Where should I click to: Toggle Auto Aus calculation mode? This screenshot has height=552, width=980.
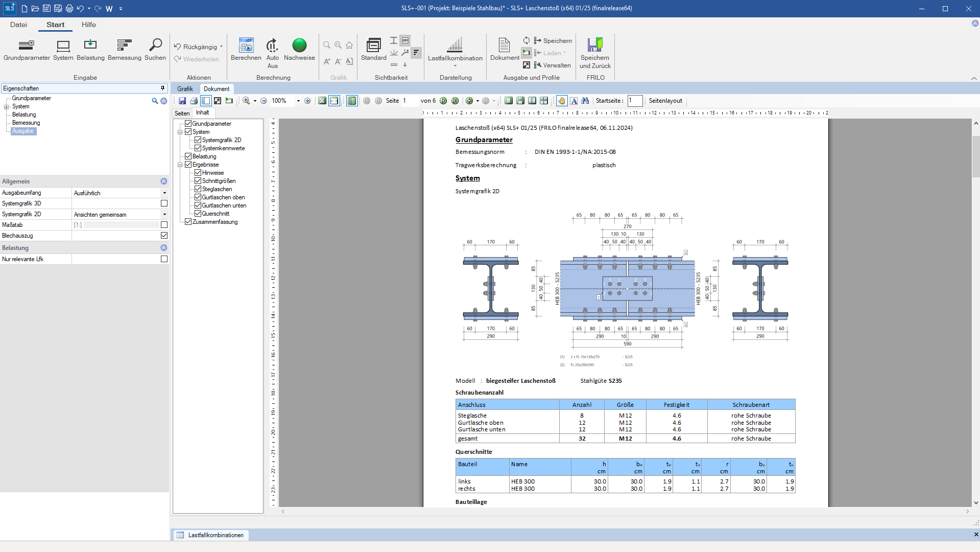pyautogui.click(x=273, y=53)
